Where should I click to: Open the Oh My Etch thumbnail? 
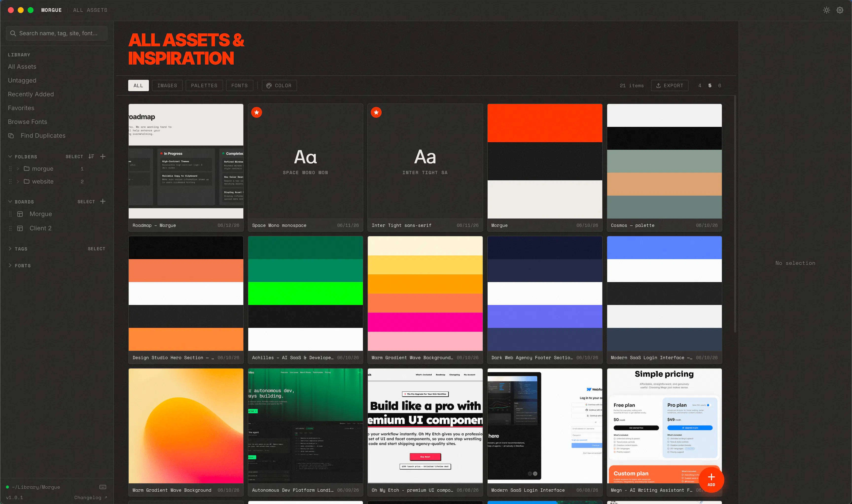coord(425,426)
